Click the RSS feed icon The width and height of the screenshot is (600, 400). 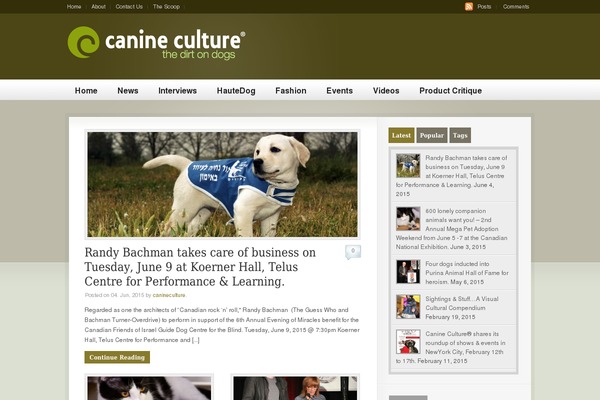click(469, 7)
